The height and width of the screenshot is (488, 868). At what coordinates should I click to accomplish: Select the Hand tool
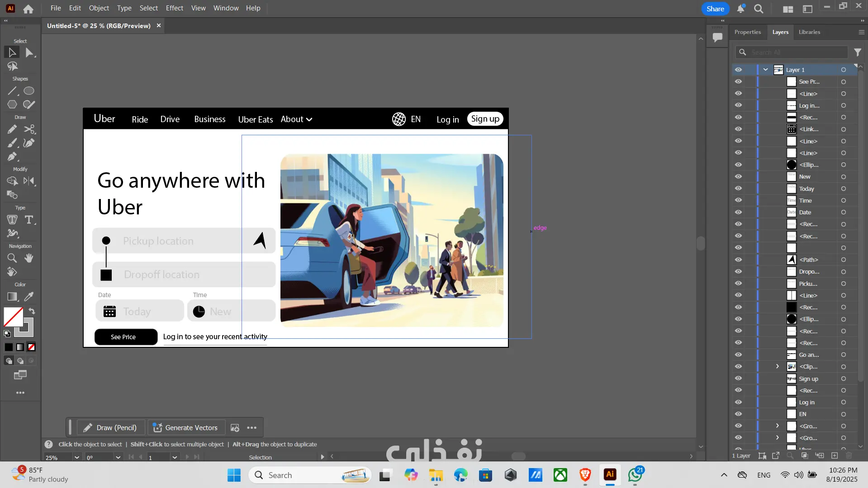coord(29,258)
